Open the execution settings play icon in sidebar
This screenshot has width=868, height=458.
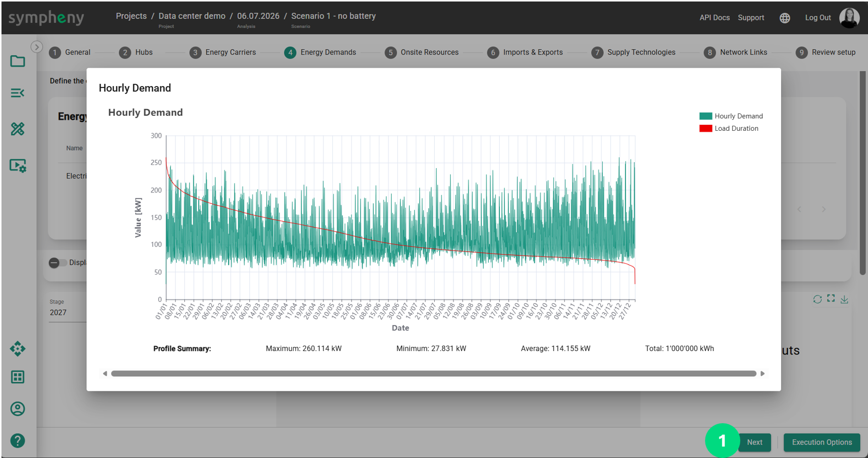18,166
